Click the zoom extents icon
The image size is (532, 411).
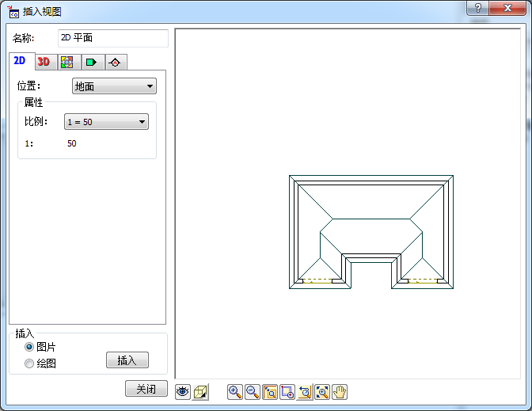322,392
